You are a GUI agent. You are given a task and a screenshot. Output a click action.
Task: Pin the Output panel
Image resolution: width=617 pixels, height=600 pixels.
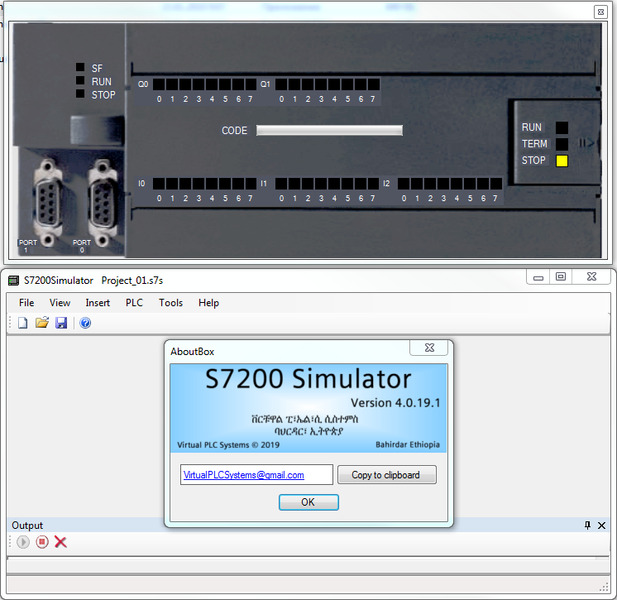(x=587, y=525)
